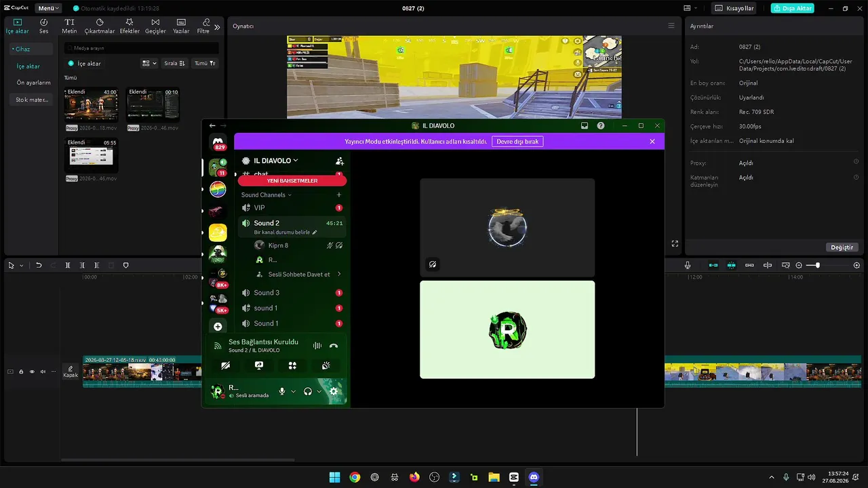Open Chrome from the Windows taskbar
This screenshot has height=488, width=868.
pos(355,477)
